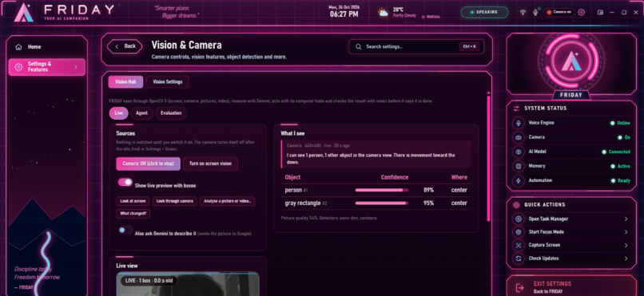Click the Start Focus Mode target icon
Screen dimensions: 644x296
[519, 232]
